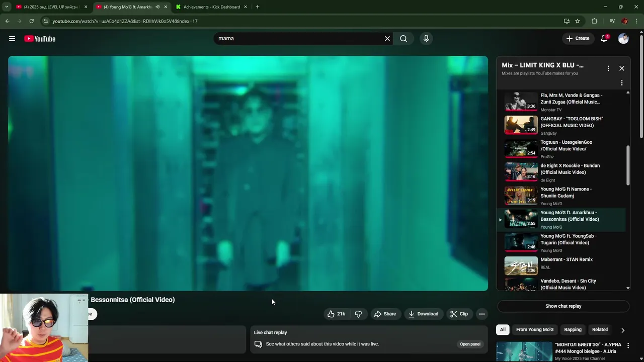Open more actions menu under the video
644x362 pixels.
[x=482, y=314]
